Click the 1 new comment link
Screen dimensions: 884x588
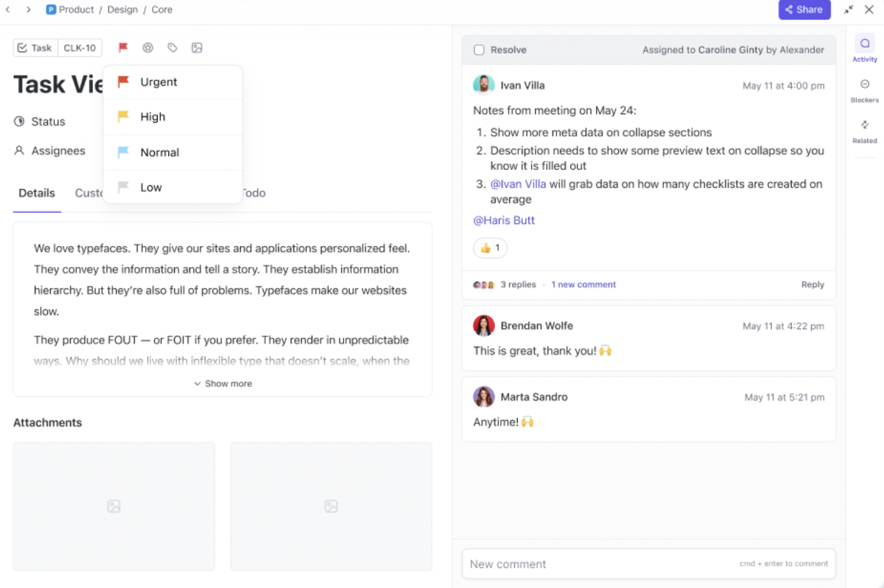tap(584, 284)
